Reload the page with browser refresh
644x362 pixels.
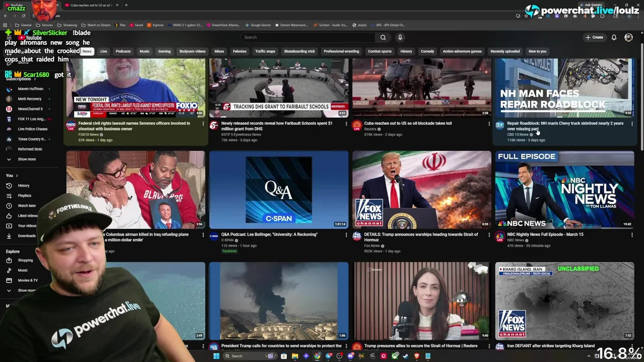pyautogui.click(x=23, y=16)
